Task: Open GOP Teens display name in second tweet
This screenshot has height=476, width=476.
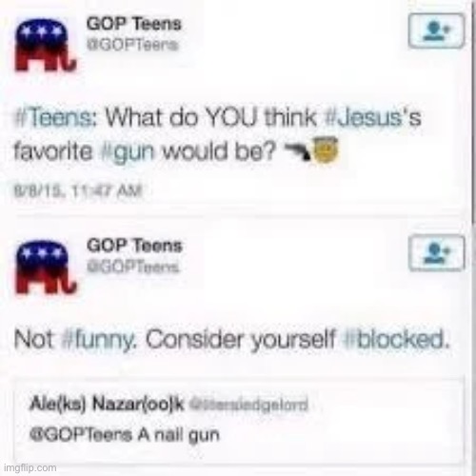Action: (134, 246)
